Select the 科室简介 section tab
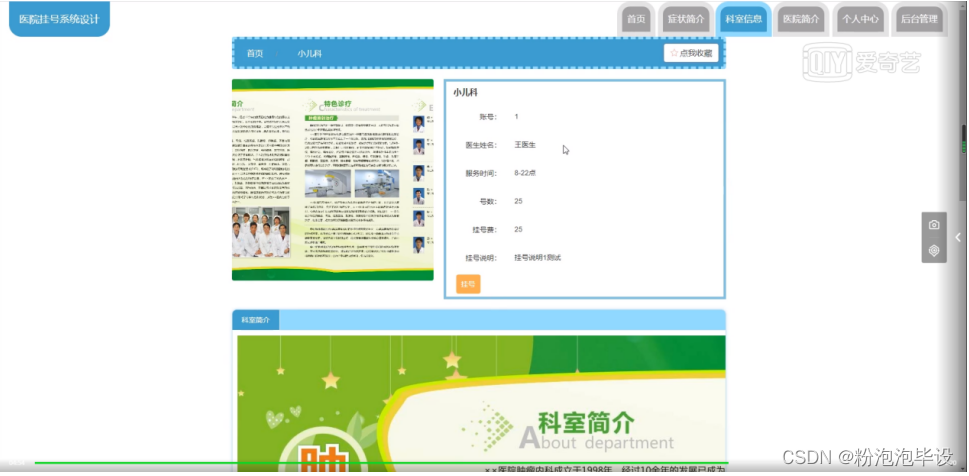The width and height of the screenshot is (969, 476). pos(255,320)
